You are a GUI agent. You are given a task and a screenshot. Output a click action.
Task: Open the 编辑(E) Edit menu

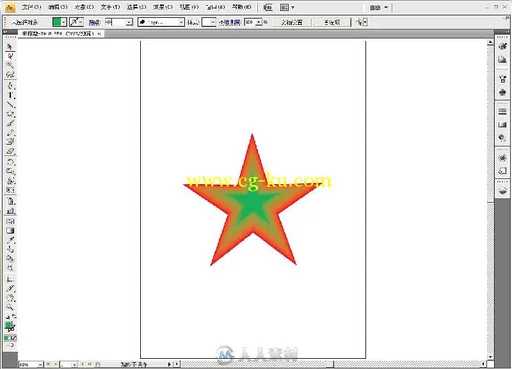click(58, 7)
